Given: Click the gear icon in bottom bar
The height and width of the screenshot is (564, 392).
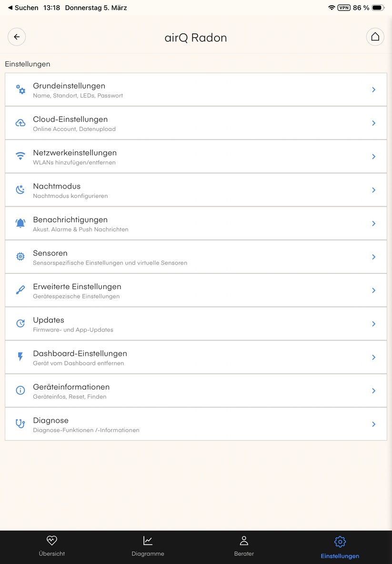Looking at the screenshot, I should click(x=340, y=542).
